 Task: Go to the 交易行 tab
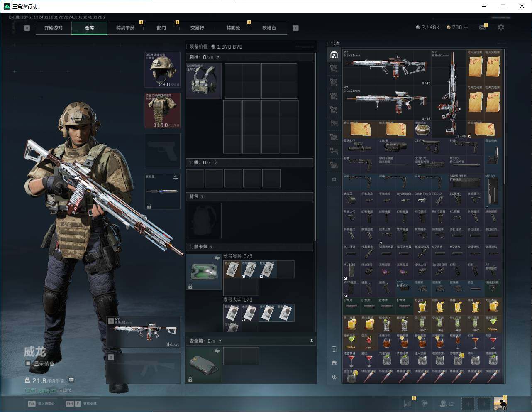click(x=197, y=28)
